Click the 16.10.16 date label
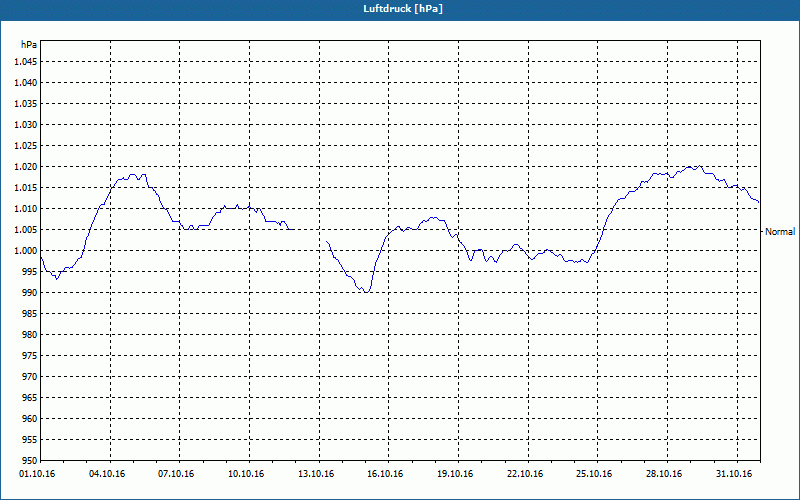The width and height of the screenshot is (800, 500). (x=385, y=474)
